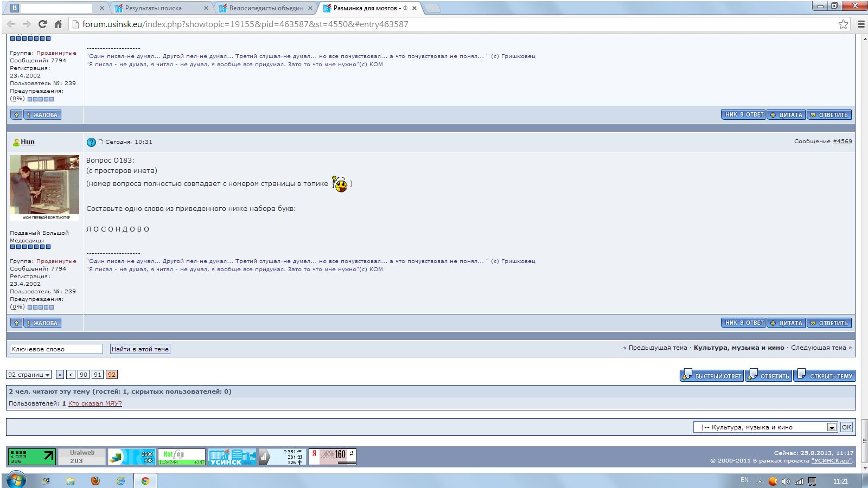Bookmark page with star icon
The width and height of the screenshot is (868, 488).
click(843, 24)
